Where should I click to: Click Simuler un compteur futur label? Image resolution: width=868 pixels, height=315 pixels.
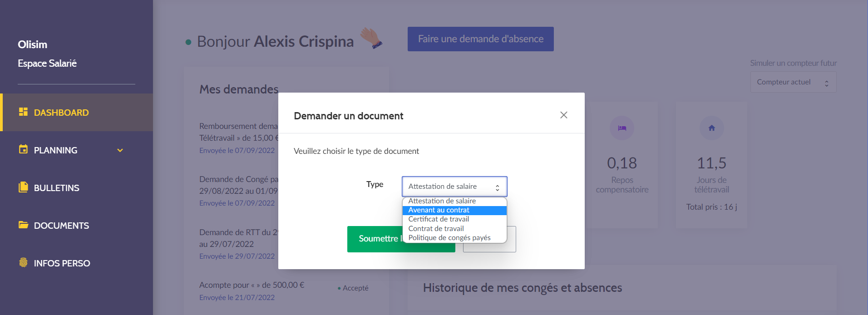coord(793,63)
